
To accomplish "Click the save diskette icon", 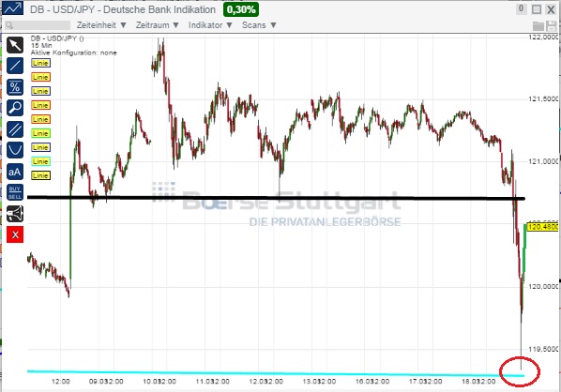I will pos(552,25).
